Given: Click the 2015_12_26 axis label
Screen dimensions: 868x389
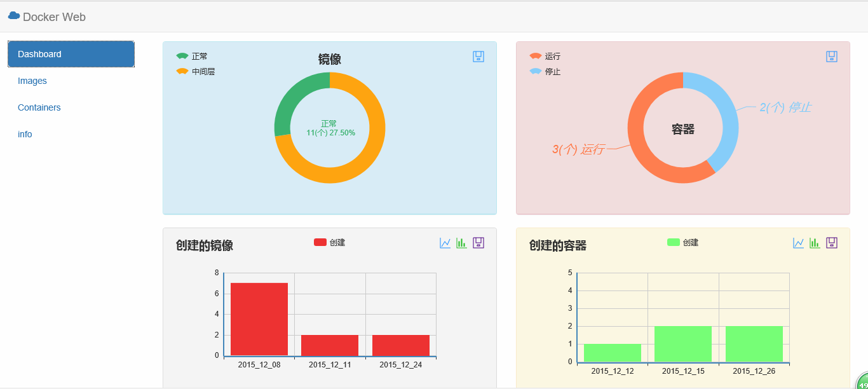Looking at the screenshot, I should pos(754,371).
